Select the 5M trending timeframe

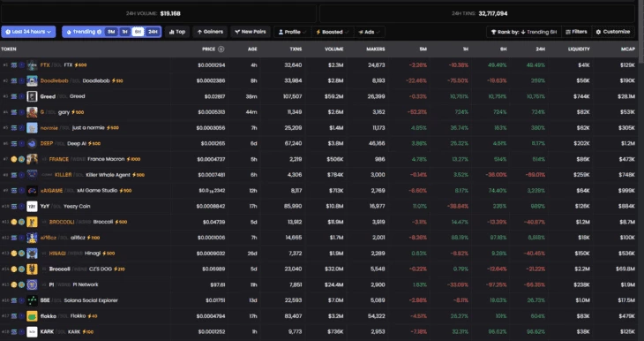tap(111, 32)
